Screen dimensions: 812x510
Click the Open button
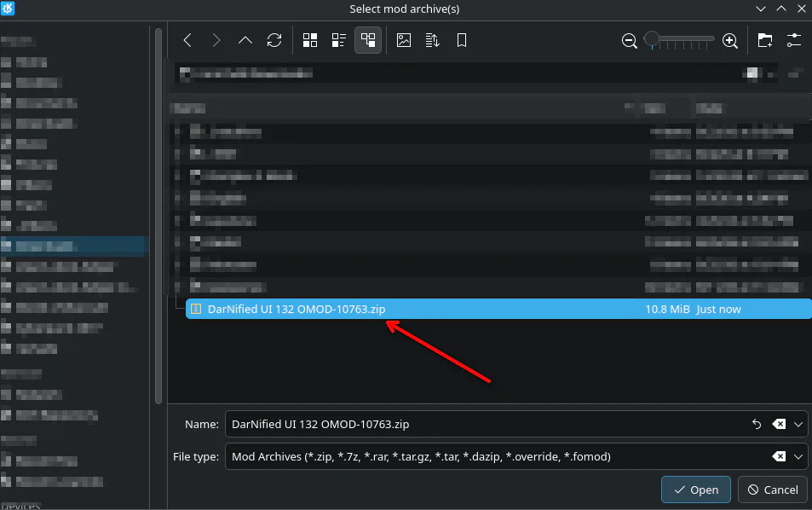(696, 490)
